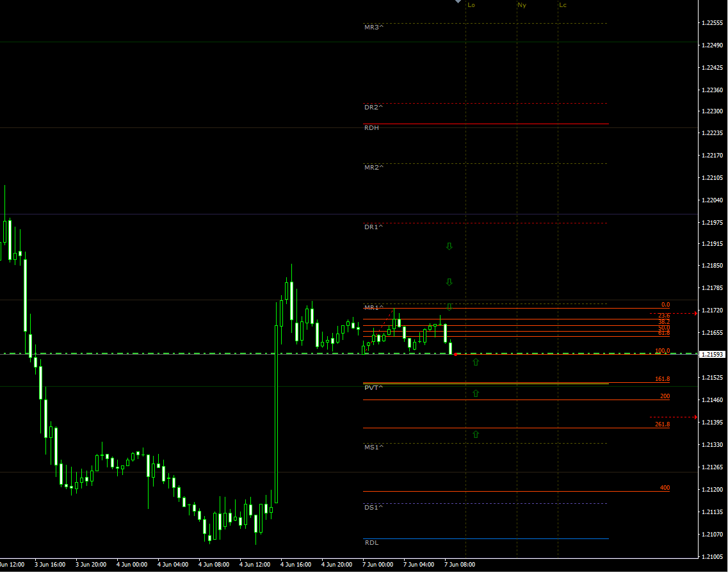The width and height of the screenshot is (728, 573).
Task: Click the red dot at the last candle's close
Action: tap(456, 354)
